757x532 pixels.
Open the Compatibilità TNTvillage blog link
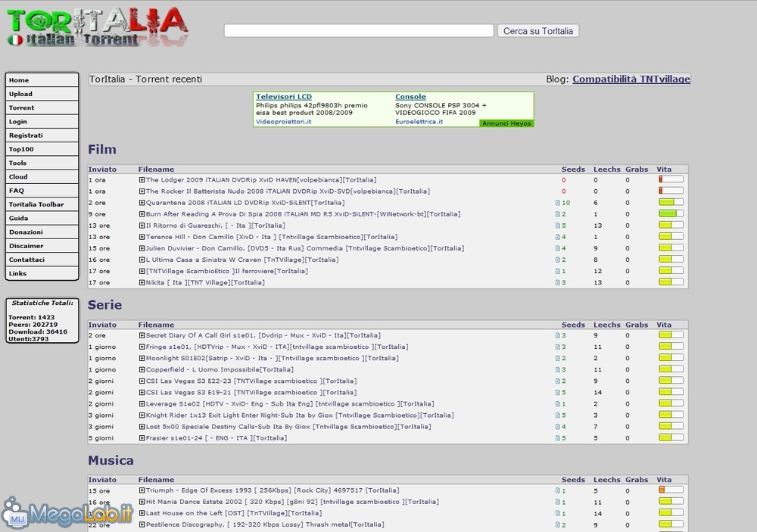pyautogui.click(x=631, y=79)
